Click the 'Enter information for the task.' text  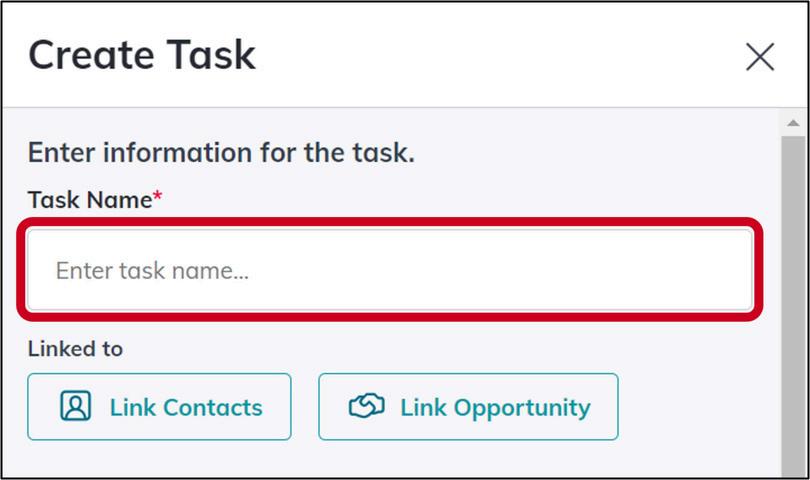click(221, 153)
